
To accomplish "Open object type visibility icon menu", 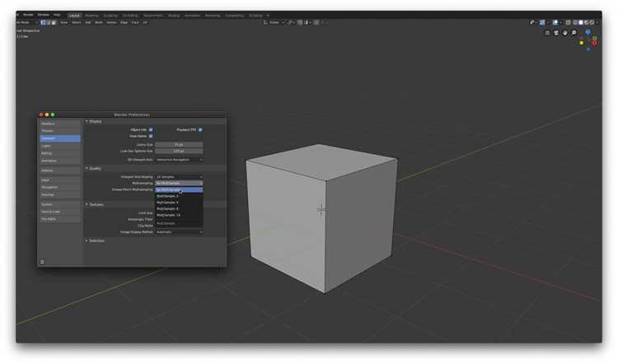I will point(531,22).
